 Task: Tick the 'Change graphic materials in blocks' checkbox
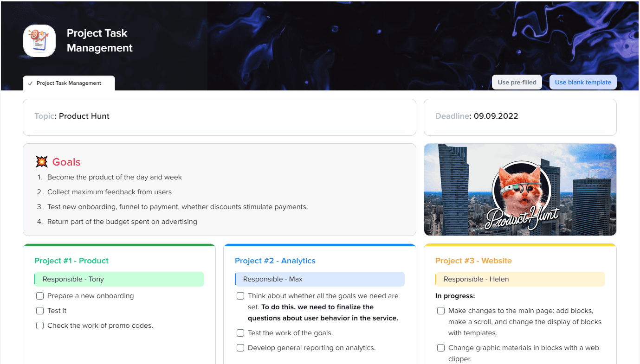[x=441, y=348]
